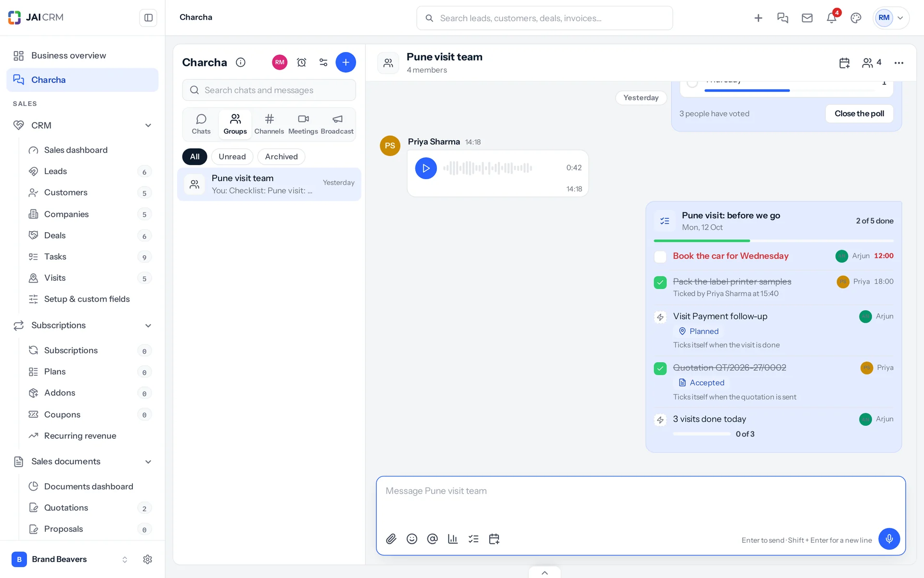Viewport: 924px width, 578px height.
Task: Create a poll using the bar chart icon
Action: (x=453, y=539)
